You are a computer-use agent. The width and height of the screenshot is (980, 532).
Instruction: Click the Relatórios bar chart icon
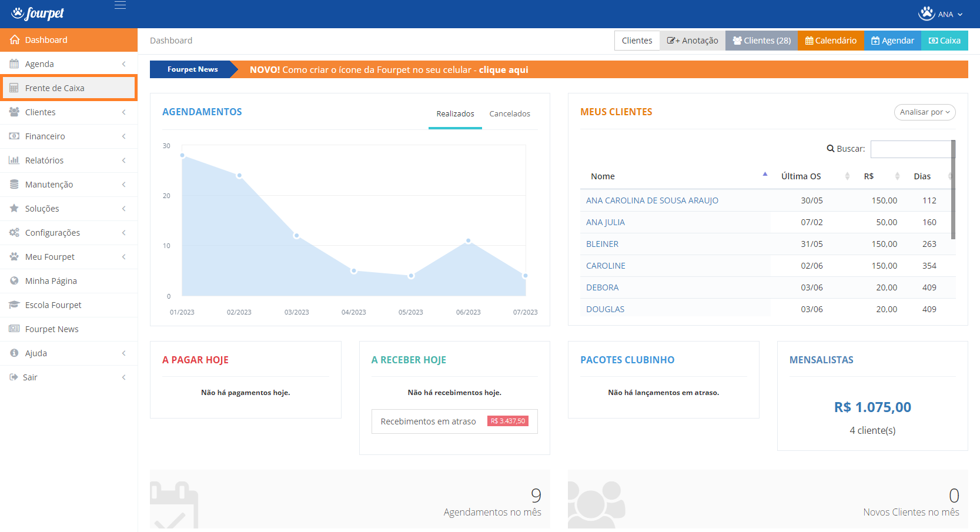[14, 160]
